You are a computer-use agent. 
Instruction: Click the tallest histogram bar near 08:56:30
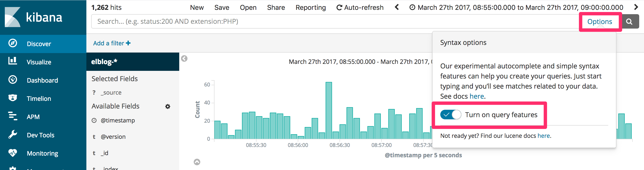click(329, 110)
